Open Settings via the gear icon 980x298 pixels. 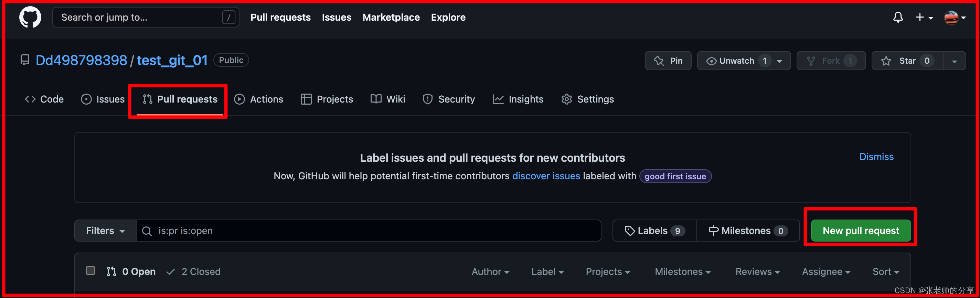(566, 99)
